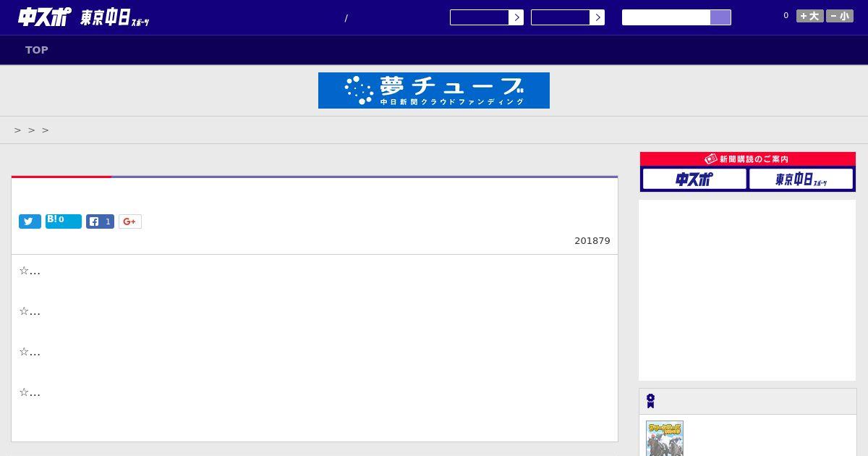The image size is (868, 456).
Task: Open the TOP navigation menu item
Action: pyautogui.click(x=37, y=50)
